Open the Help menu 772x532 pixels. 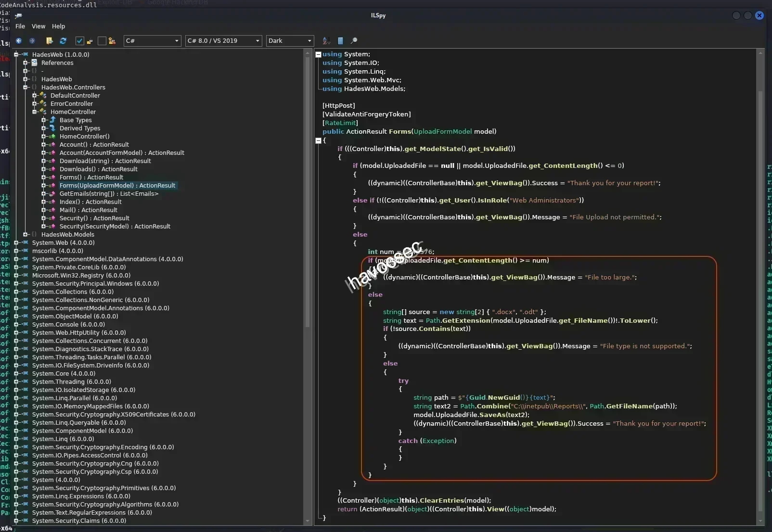(x=58, y=26)
